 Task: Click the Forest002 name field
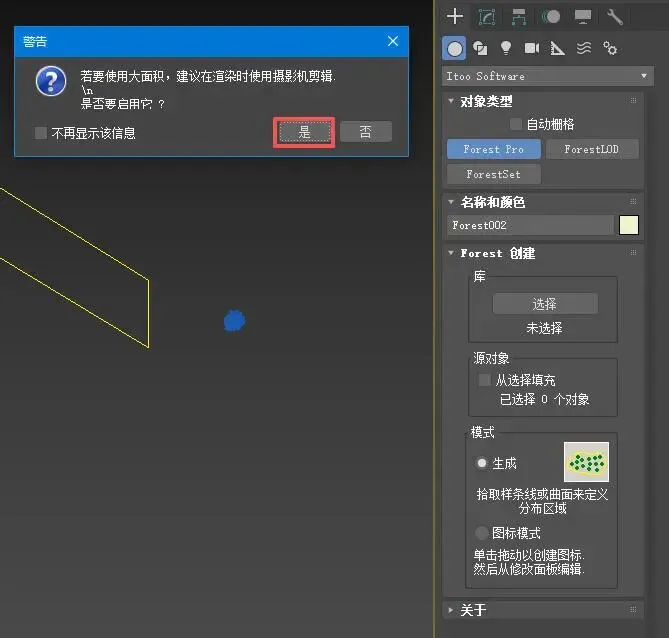[x=530, y=225]
